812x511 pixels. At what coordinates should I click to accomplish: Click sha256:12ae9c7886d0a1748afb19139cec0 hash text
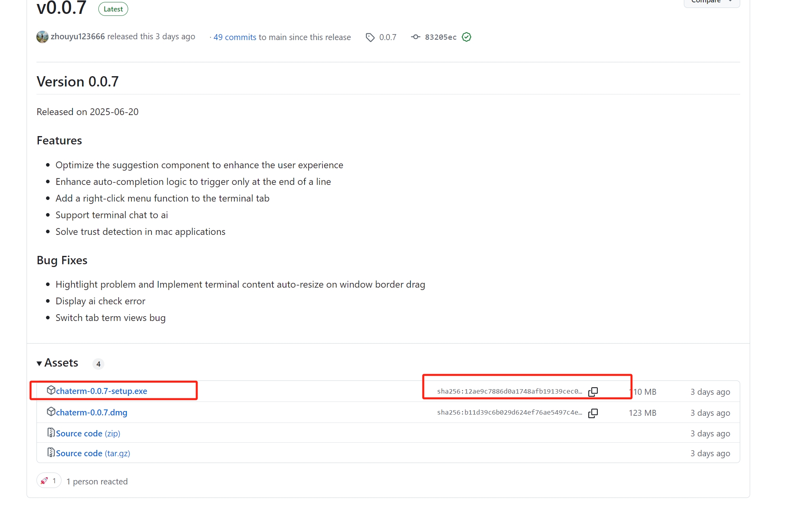pos(510,392)
